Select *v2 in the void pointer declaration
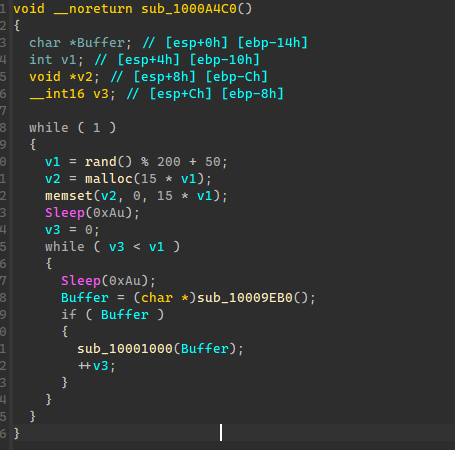The height and width of the screenshot is (450, 455). (x=81, y=77)
